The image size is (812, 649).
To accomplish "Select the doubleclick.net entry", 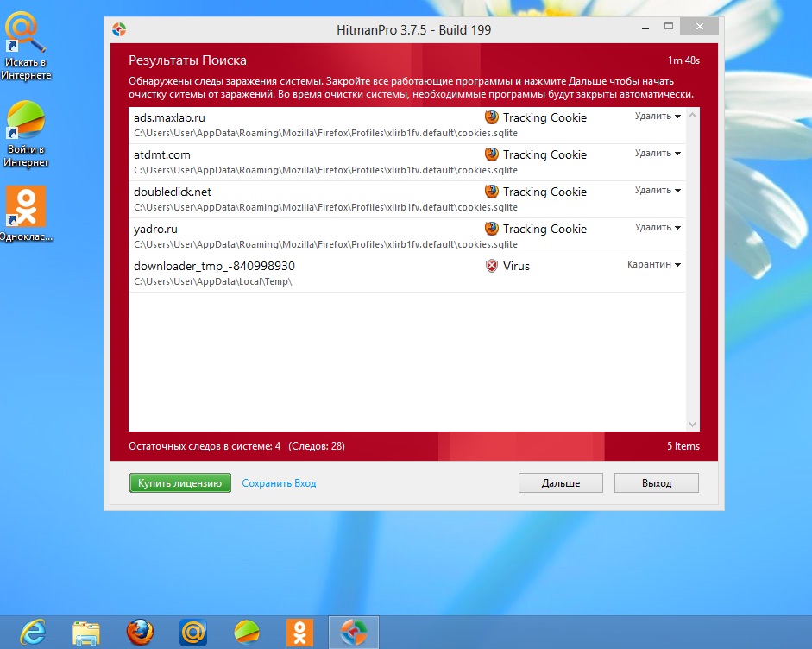I will pos(407,199).
